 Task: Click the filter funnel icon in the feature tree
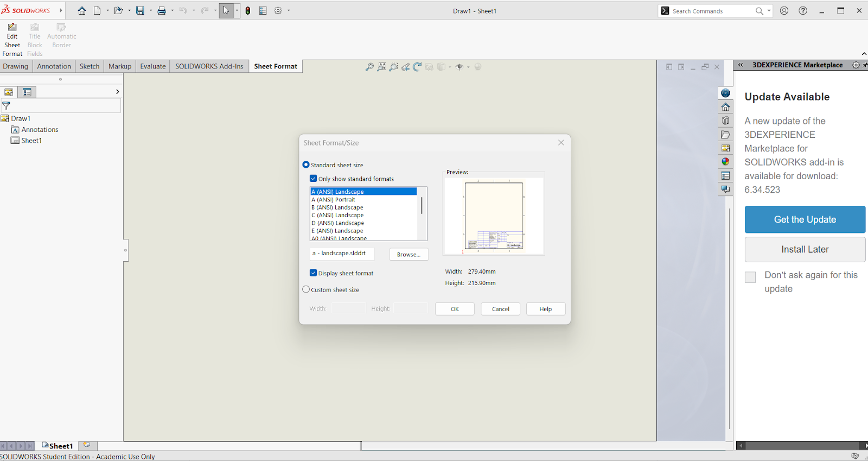[7, 106]
